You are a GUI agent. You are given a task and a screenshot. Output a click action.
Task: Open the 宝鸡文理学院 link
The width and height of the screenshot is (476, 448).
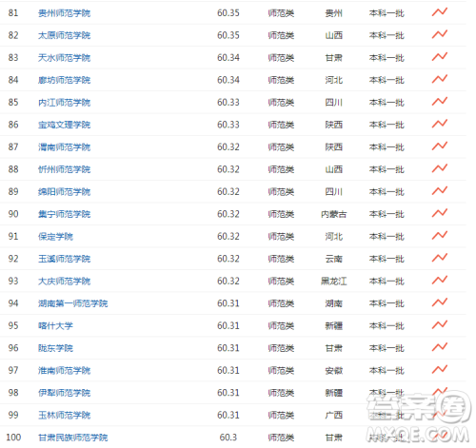(64, 125)
